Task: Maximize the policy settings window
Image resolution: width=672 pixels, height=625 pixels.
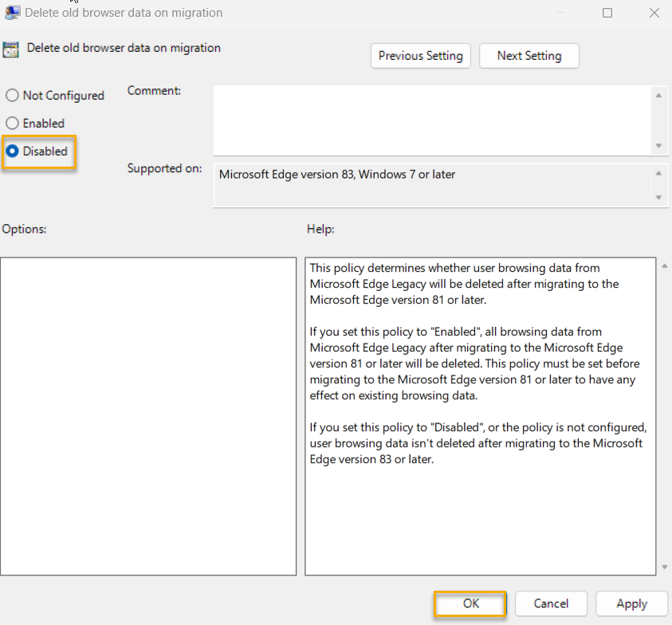Action: click(x=607, y=13)
